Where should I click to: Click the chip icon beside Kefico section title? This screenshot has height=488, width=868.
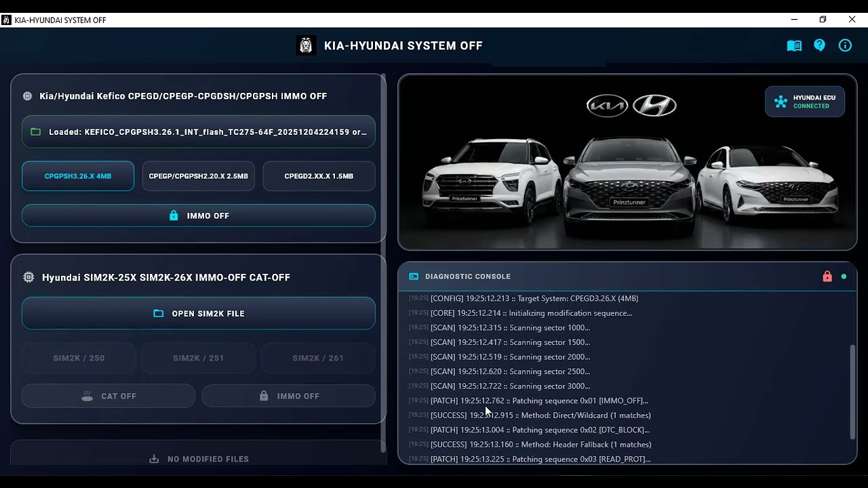(x=28, y=96)
